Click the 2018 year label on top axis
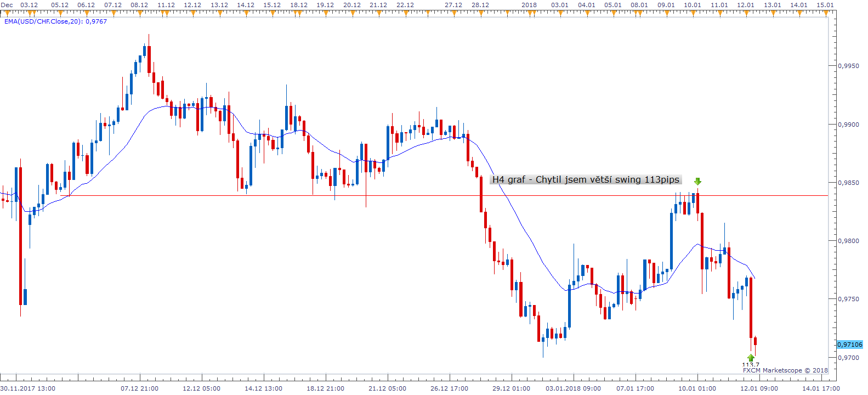Viewport: 868px width, 395px height. pyautogui.click(x=529, y=5)
